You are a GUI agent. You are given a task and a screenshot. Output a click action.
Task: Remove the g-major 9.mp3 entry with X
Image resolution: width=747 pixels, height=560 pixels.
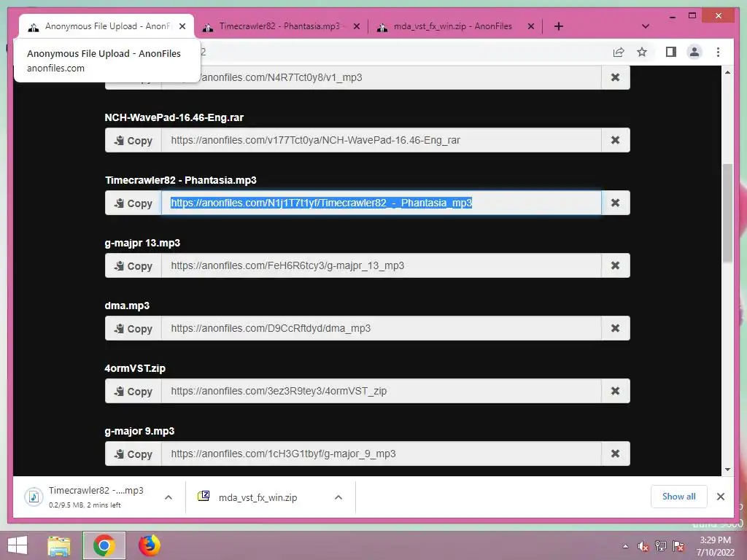[x=616, y=454]
